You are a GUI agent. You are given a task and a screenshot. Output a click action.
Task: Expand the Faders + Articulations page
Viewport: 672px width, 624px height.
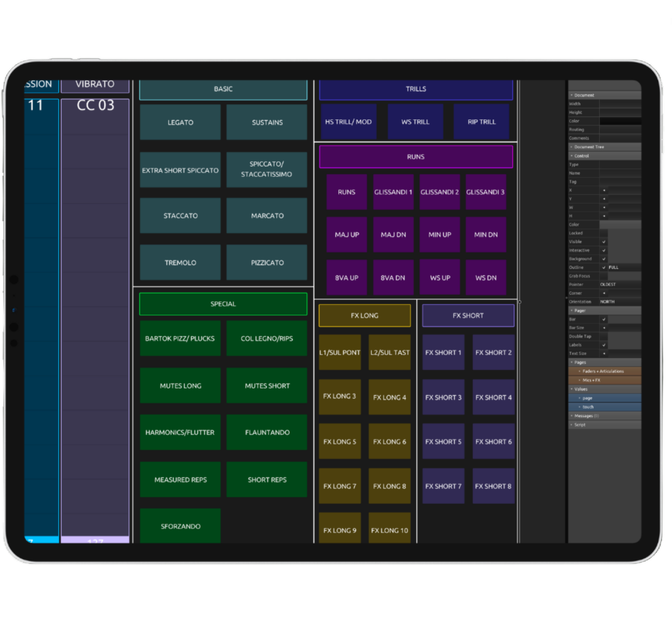[x=604, y=371]
